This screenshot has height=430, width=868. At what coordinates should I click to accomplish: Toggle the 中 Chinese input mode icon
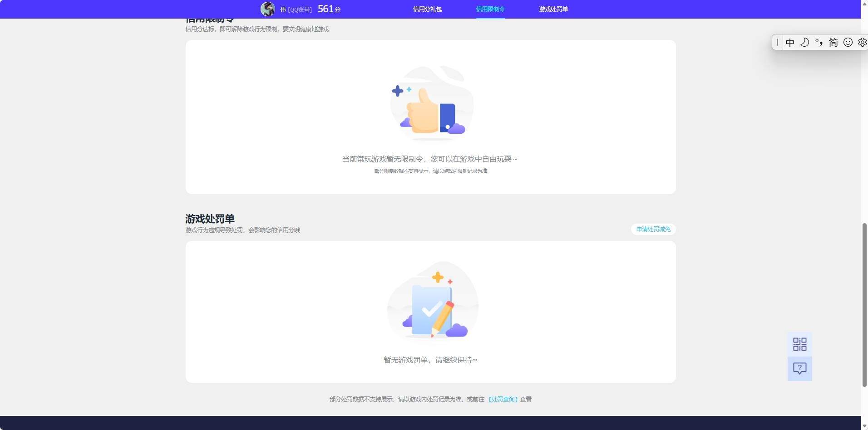coord(790,42)
